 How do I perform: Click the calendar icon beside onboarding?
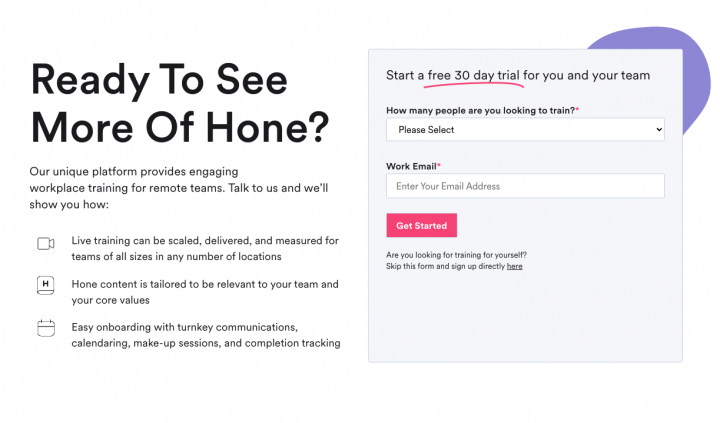click(45, 327)
